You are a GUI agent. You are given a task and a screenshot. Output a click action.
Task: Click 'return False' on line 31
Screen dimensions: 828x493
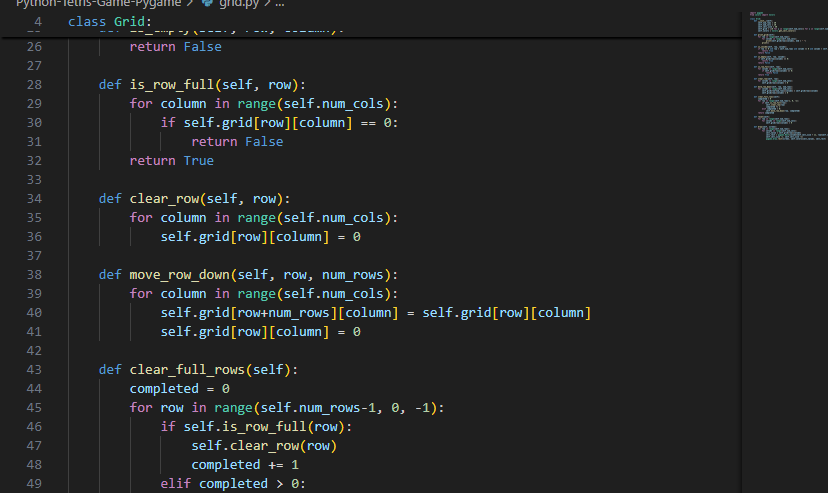click(x=237, y=142)
